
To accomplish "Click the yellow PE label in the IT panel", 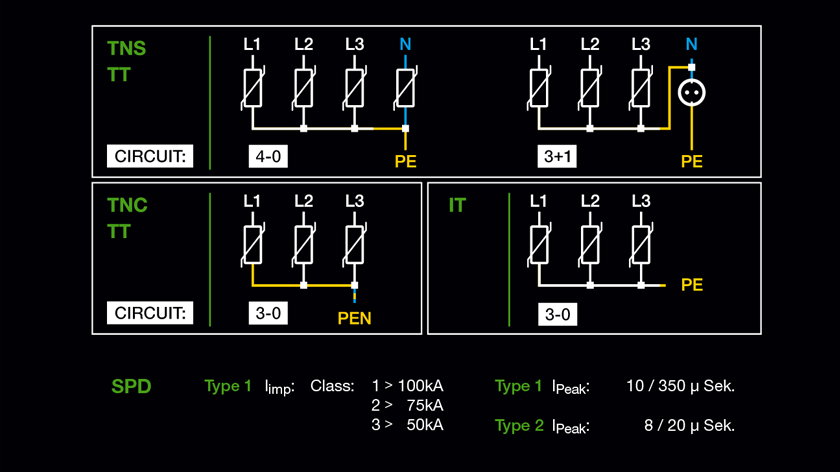I will coord(692,284).
